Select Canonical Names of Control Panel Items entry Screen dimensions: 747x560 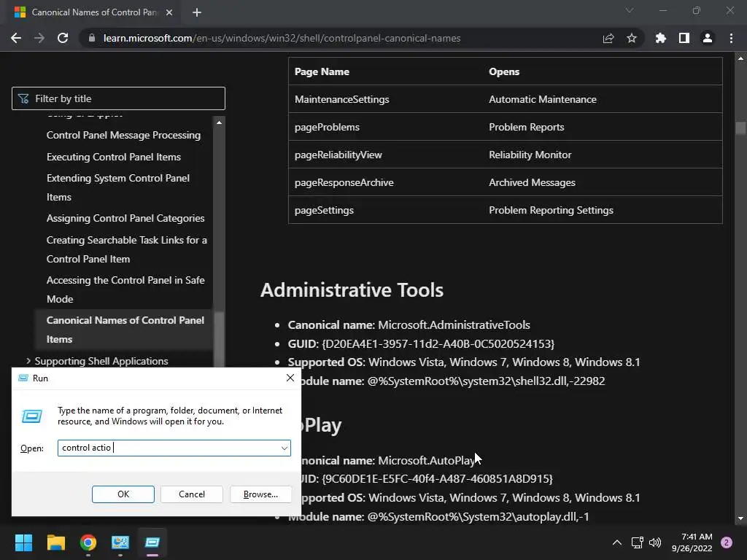point(125,330)
